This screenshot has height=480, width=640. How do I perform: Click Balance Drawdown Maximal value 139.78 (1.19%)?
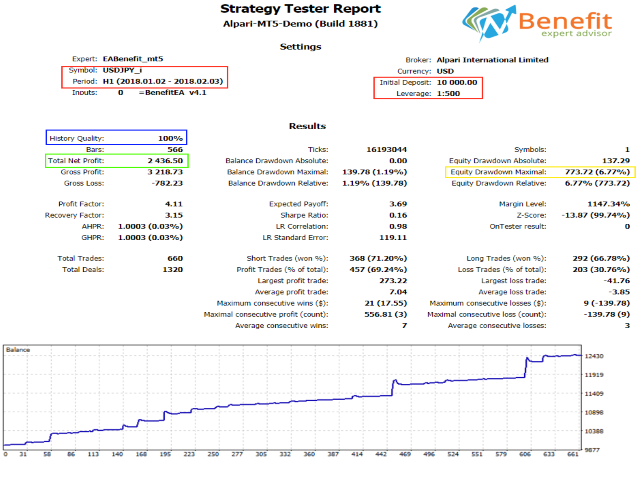375,172
